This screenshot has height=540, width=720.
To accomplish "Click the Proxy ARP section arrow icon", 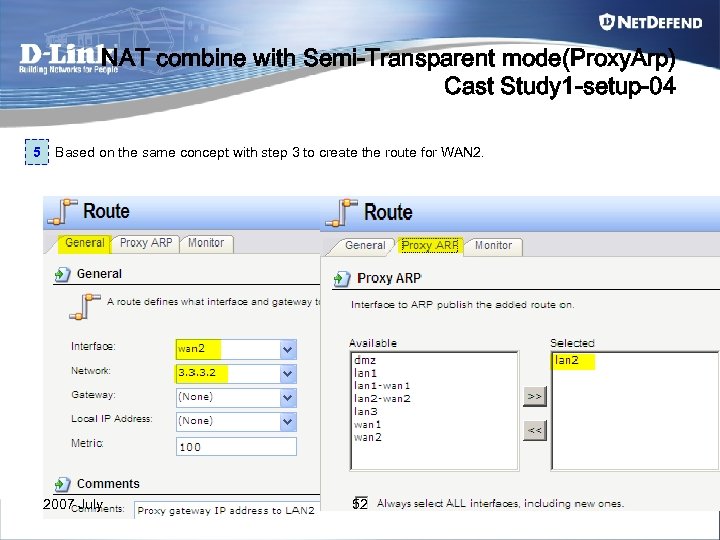I will coord(342,279).
